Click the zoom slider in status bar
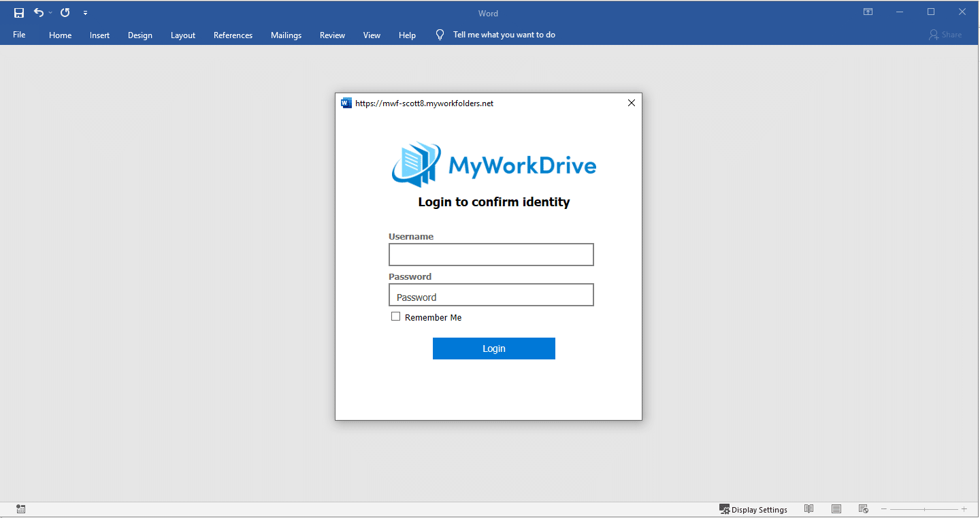 [924, 509]
